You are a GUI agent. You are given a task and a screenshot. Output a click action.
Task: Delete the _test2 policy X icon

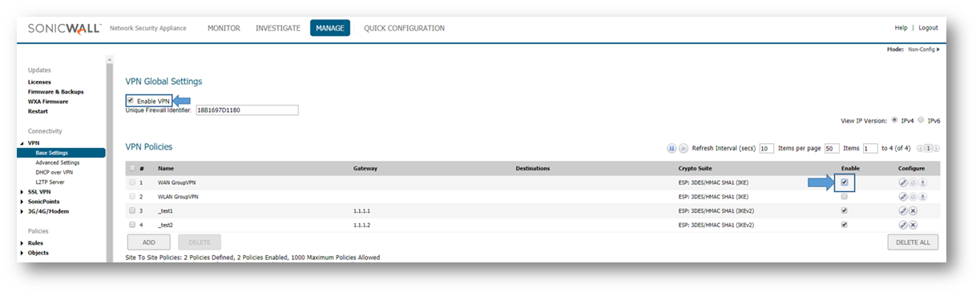pyautogui.click(x=913, y=225)
